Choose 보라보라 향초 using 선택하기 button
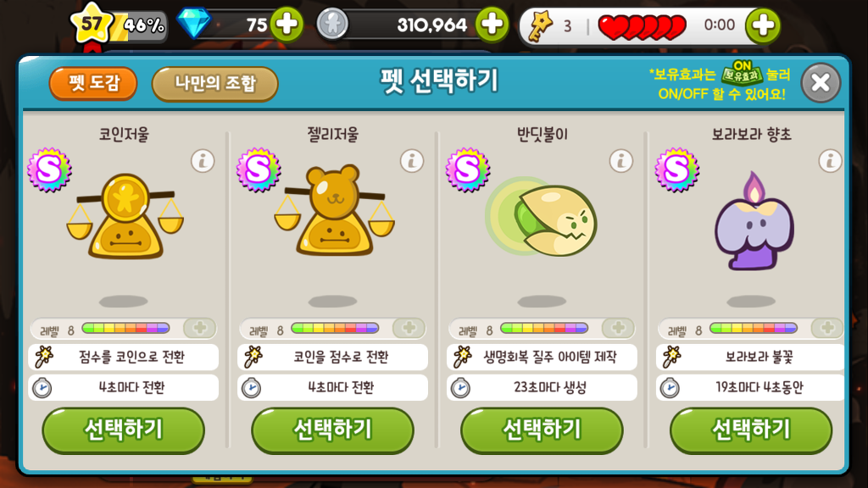This screenshot has height=488, width=868. tap(751, 430)
